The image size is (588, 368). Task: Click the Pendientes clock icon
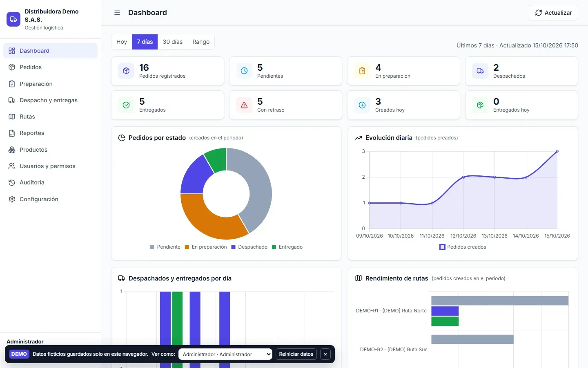click(x=244, y=71)
